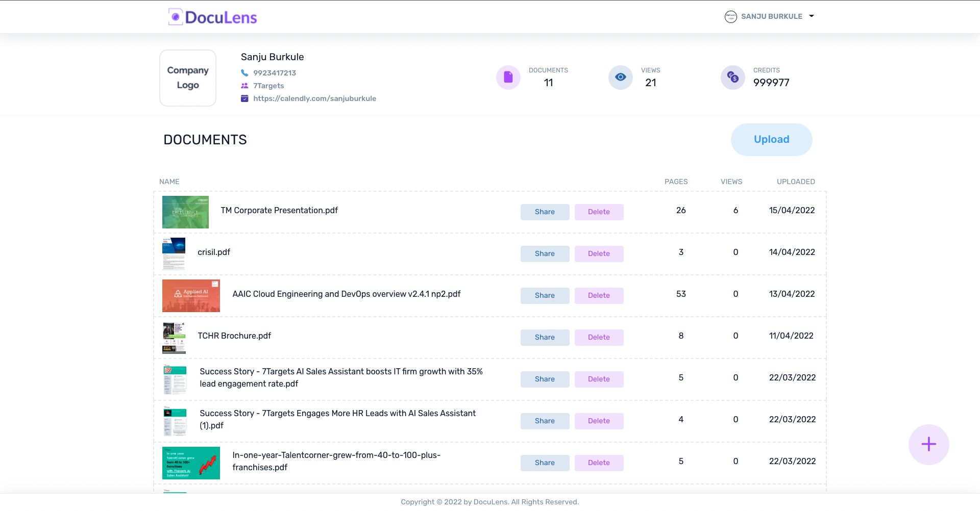Click the UPLOADED column header
980x511 pixels.
[796, 182]
